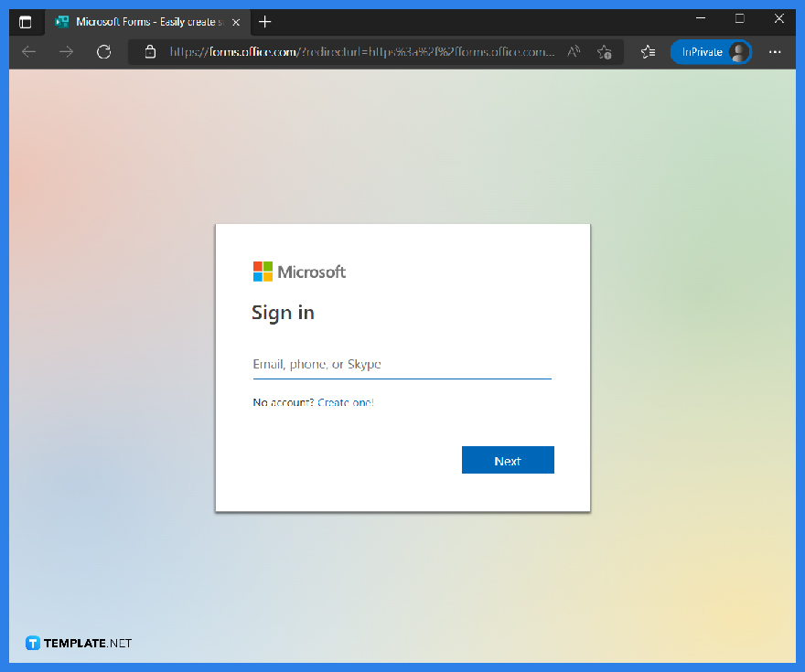Click the page reload icon

tap(102, 52)
